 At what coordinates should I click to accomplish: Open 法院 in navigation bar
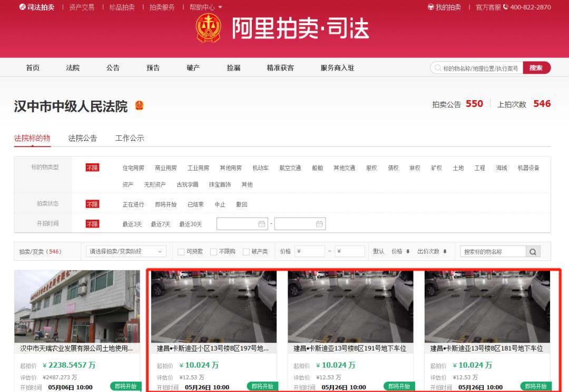click(73, 68)
